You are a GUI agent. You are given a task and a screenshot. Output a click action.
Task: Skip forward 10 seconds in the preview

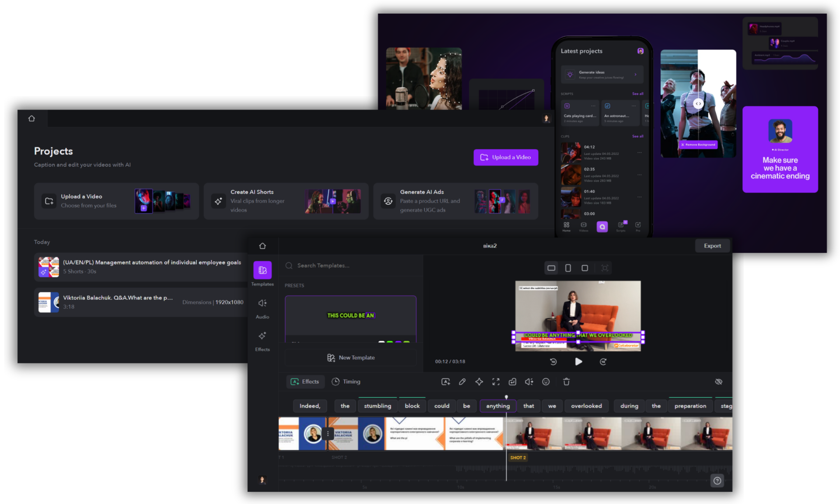click(x=603, y=362)
